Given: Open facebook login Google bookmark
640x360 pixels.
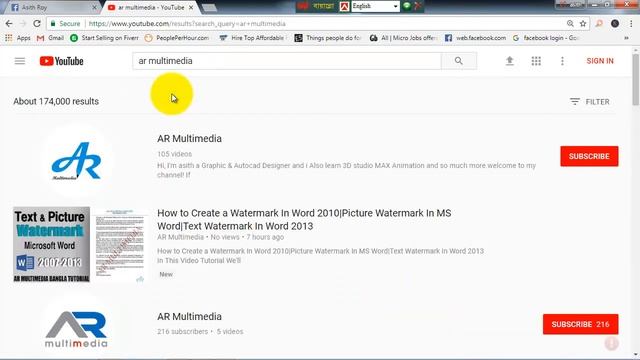Looking at the screenshot, I should click(x=546, y=38).
